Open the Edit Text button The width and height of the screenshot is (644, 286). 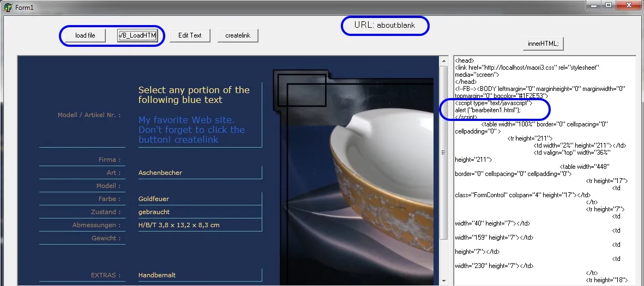pyautogui.click(x=190, y=35)
